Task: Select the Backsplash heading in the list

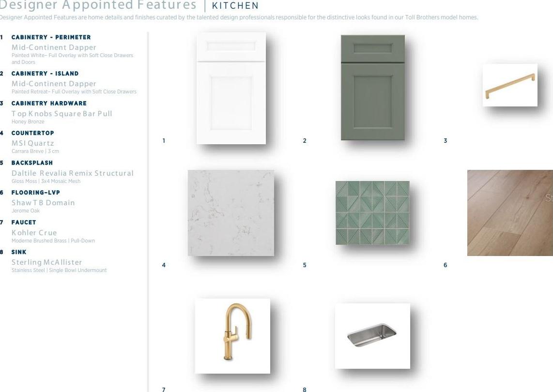Action: pyautogui.click(x=32, y=163)
